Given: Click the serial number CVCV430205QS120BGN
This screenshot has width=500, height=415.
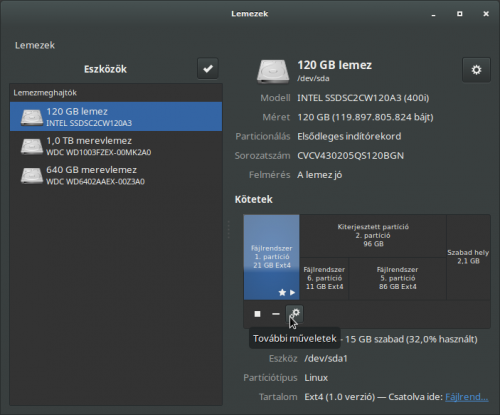Looking at the screenshot, I should click(350, 156).
